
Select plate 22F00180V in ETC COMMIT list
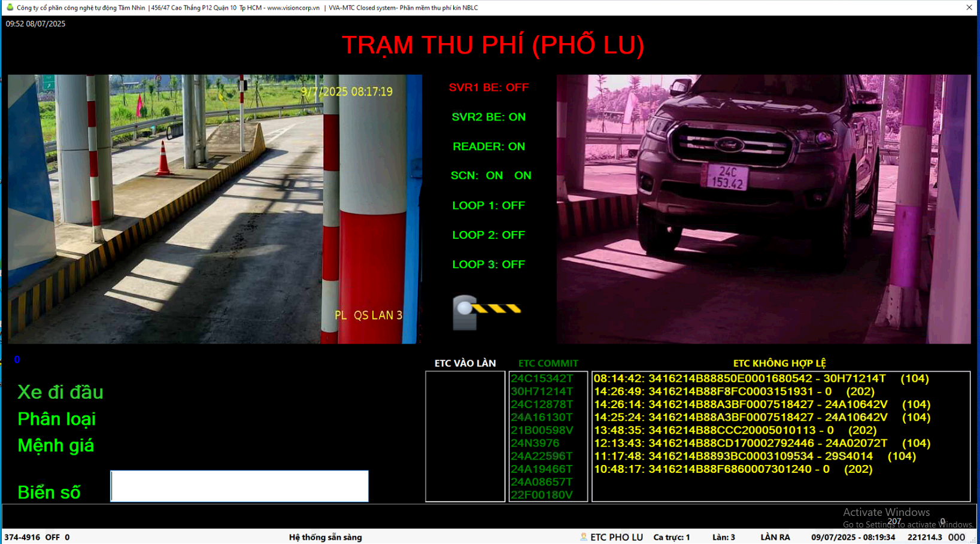click(542, 495)
